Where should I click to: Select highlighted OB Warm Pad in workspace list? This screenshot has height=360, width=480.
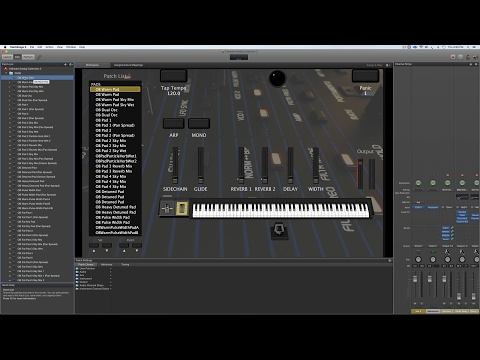pyautogui.click(x=115, y=89)
